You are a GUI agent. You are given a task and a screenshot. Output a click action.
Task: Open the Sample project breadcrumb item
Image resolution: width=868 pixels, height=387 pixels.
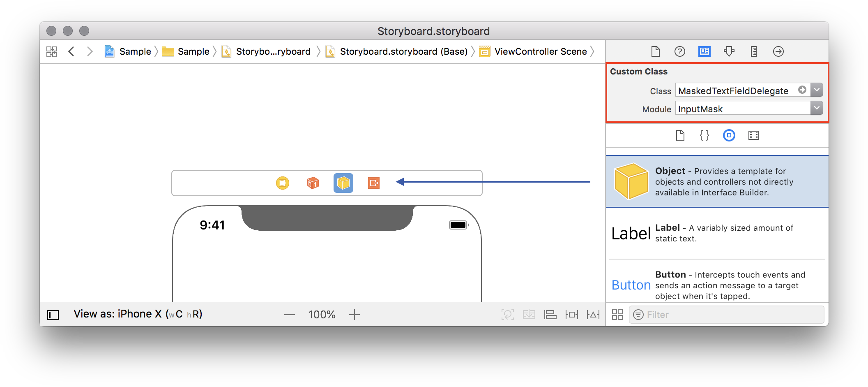point(135,51)
